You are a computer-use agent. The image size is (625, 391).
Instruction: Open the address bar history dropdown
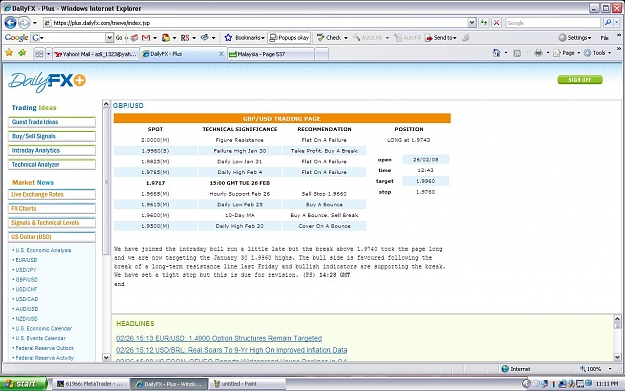(x=472, y=23)
